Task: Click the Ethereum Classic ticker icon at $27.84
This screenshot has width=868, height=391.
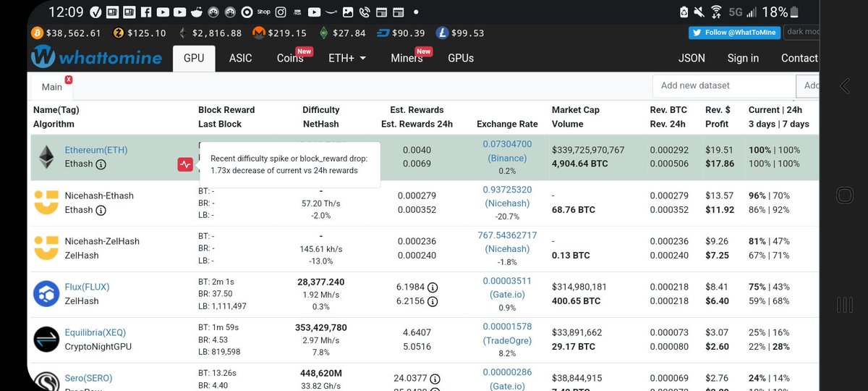Action: [x=324, y=33]
